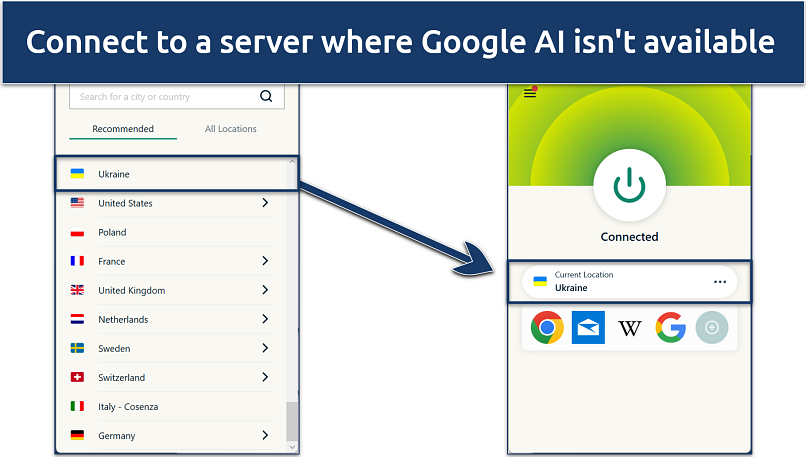
Task: Click the Sweden flag icon
Action: (77, 349)
